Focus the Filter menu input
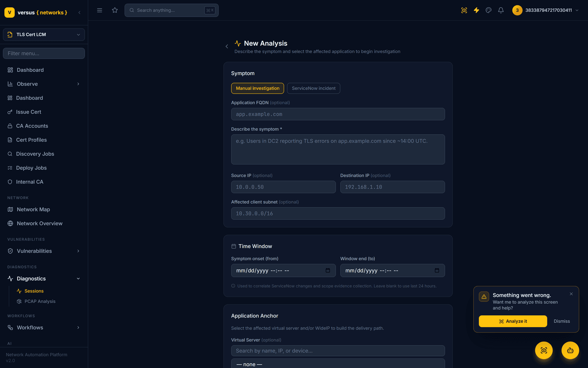 44,53
